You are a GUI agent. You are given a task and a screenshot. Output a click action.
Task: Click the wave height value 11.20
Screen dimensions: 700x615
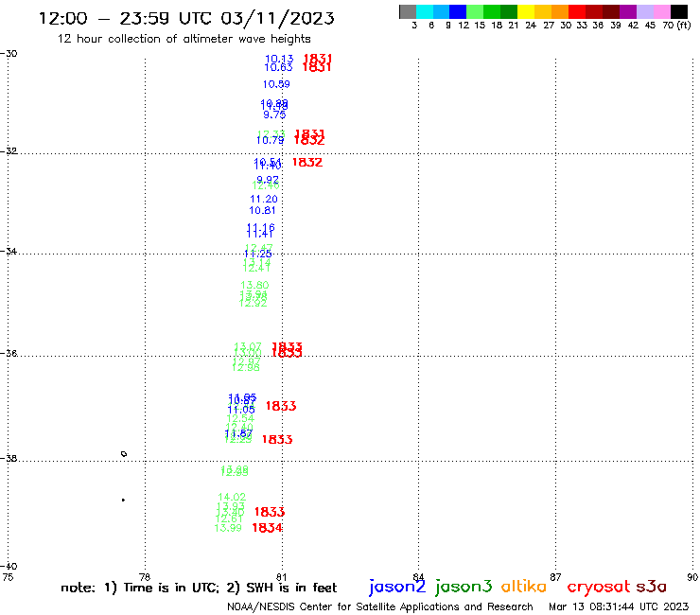tap(263, 200)
